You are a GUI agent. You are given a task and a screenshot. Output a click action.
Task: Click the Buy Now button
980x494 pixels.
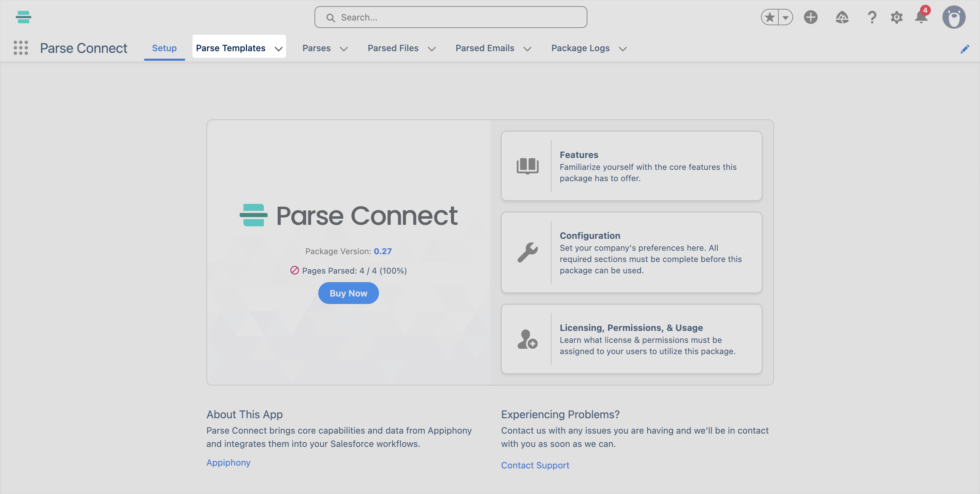[x=348, y=293]
